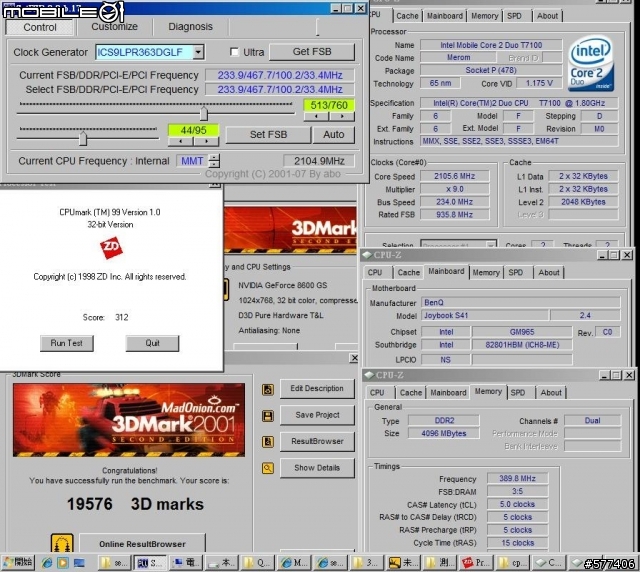The image size is (640, 572).
Task: Switch to the '本...' taskbar item
Action: tap(222, 563)
